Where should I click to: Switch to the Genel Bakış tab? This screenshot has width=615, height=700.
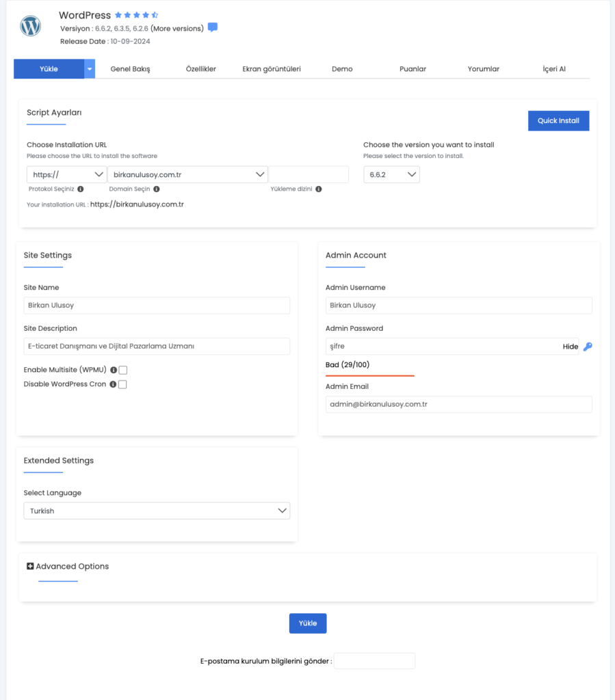coord(131,69)
